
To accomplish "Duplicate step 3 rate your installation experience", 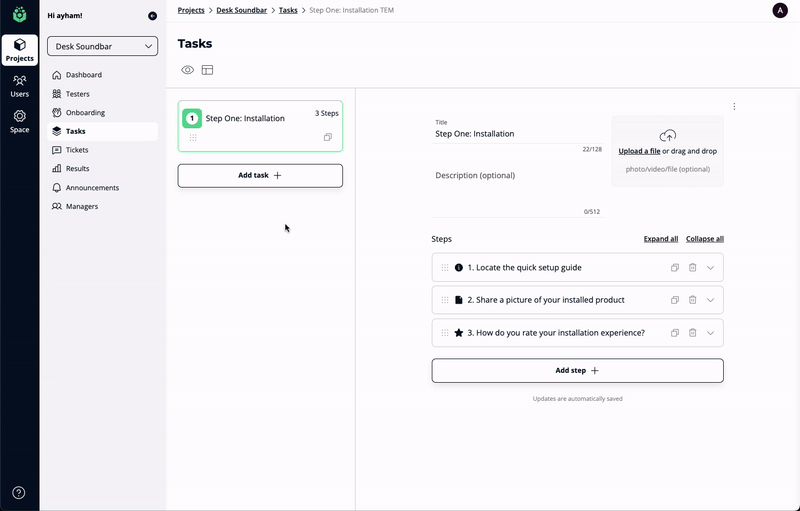I will tap(675, 333).
